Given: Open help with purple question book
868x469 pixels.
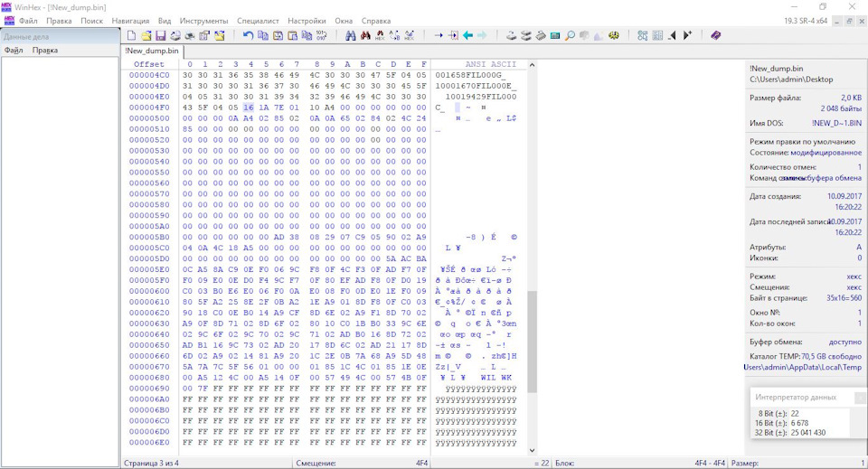Looking at the screenshot, I should (x=716, y=35).
